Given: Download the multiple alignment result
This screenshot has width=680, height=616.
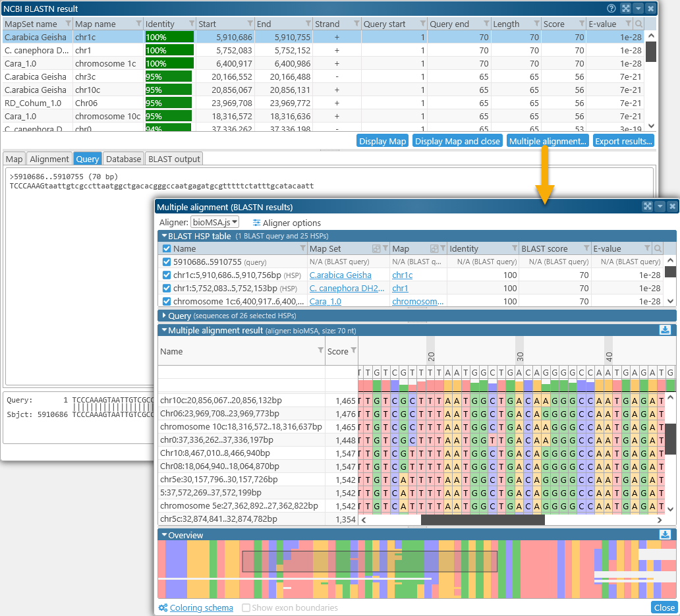Looking at the screenshot, I should pyautogui.click(x=664, y=330).
